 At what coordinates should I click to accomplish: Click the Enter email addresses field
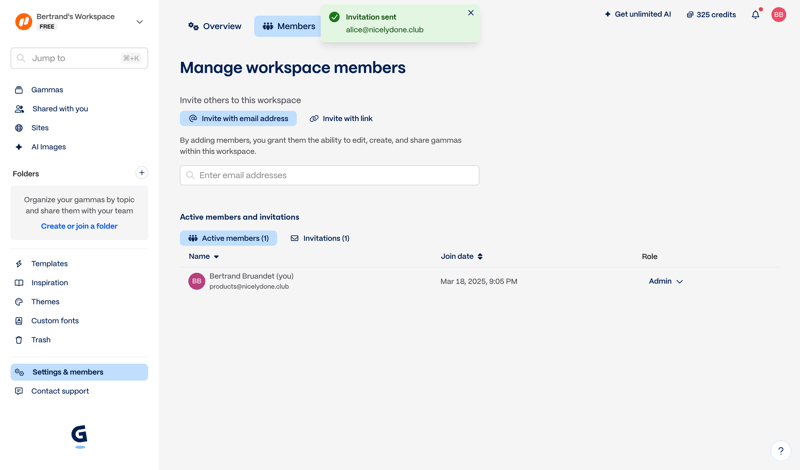pos(330,175)
